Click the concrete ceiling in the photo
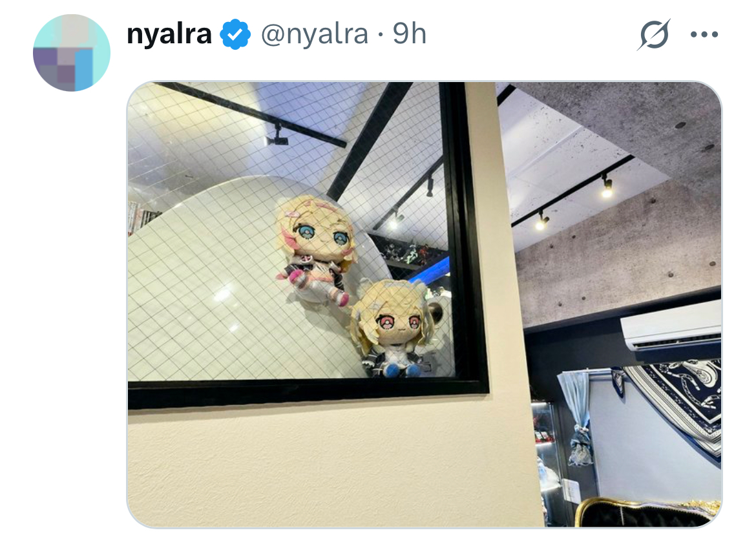 [x=622, y=193]
